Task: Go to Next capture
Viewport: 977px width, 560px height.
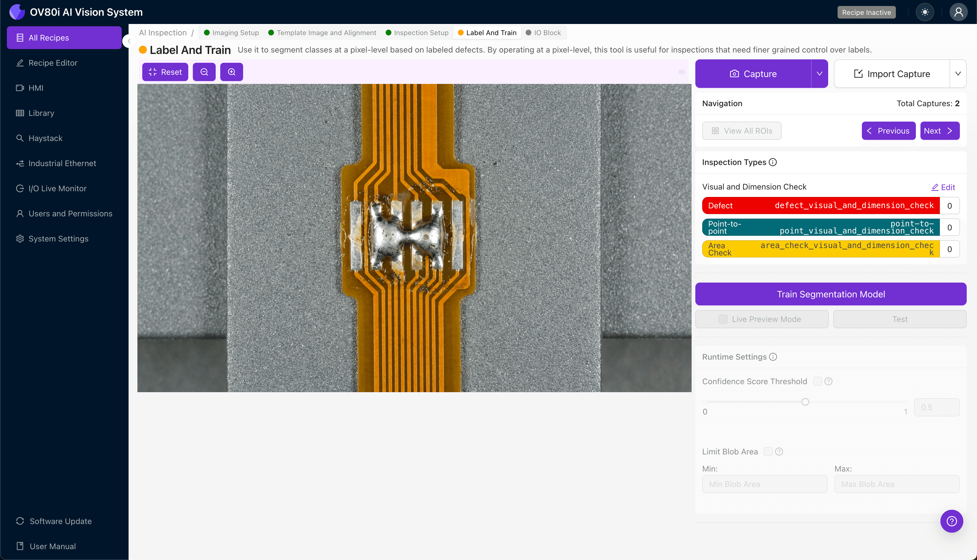Action: (939, 131)
